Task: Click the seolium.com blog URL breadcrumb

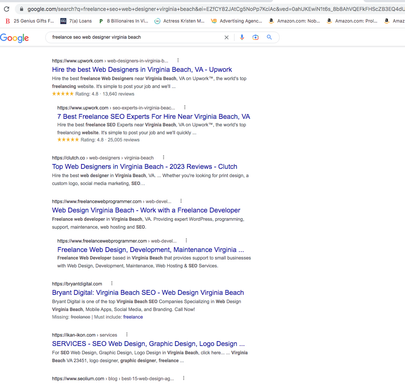Action: point(113,378)
